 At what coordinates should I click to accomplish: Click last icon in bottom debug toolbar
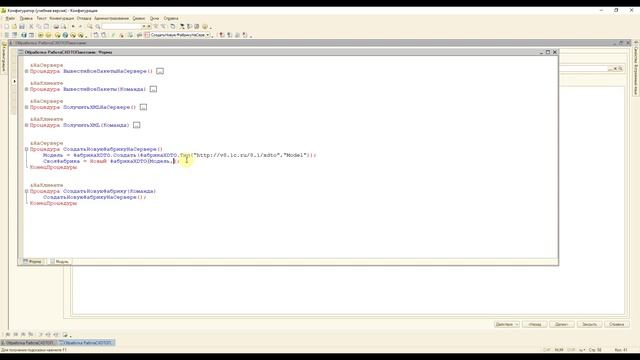[65, 335]
